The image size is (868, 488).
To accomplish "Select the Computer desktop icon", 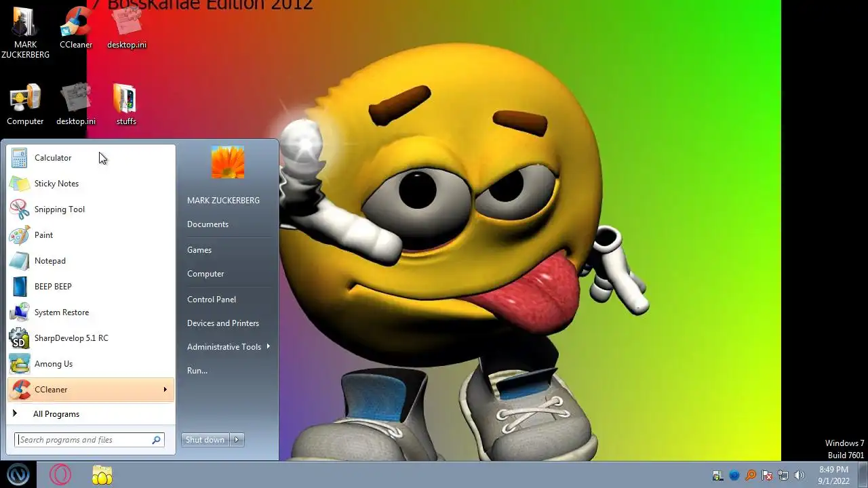I will 25,105.
